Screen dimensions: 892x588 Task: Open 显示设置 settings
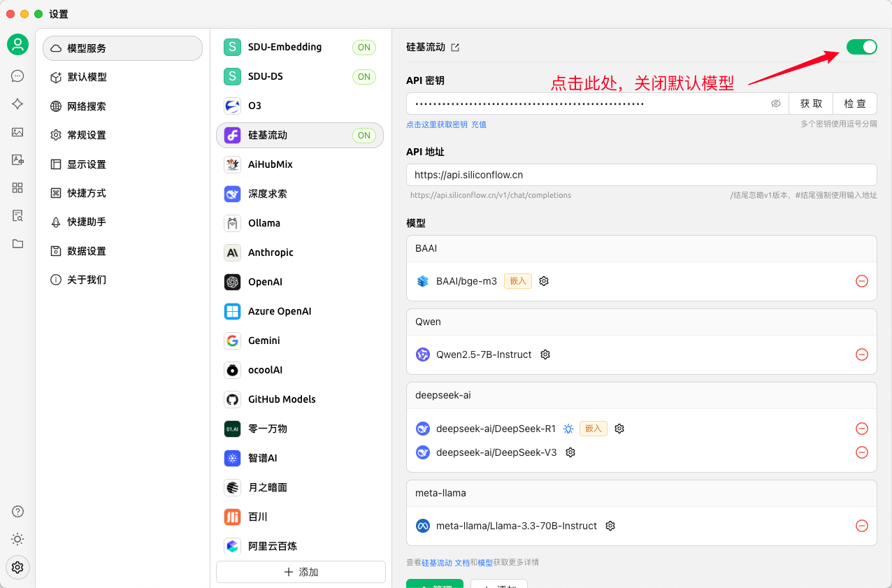tap(122, 164)
